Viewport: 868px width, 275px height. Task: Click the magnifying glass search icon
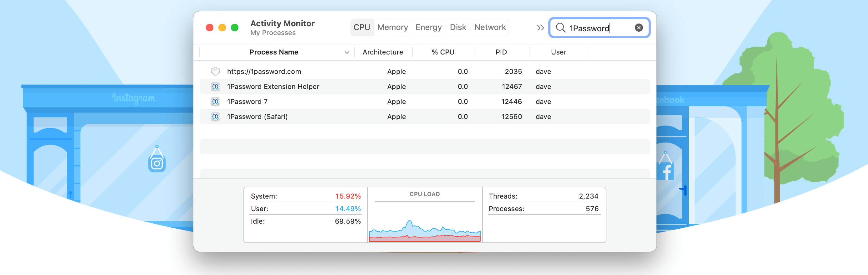click(x=560, y=28)
